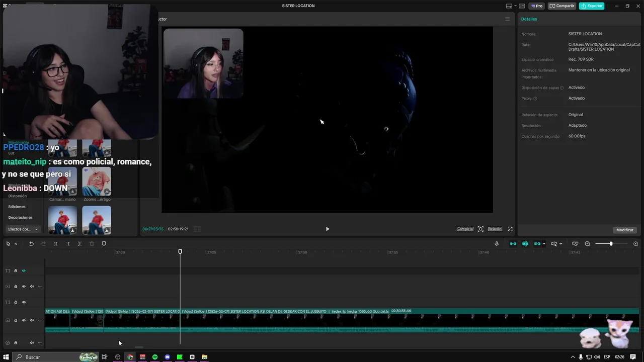Open the Decoraciones effects category
The height and width of the screenshot is (362, 644).
tap(20, 218)
